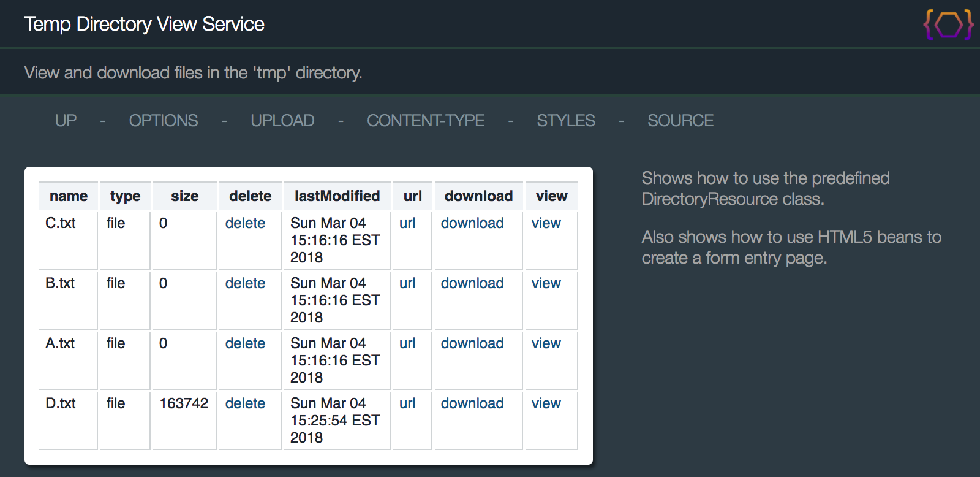Click the 'download' column header
The width and height of the screenshot is (980, 477).
479,196
